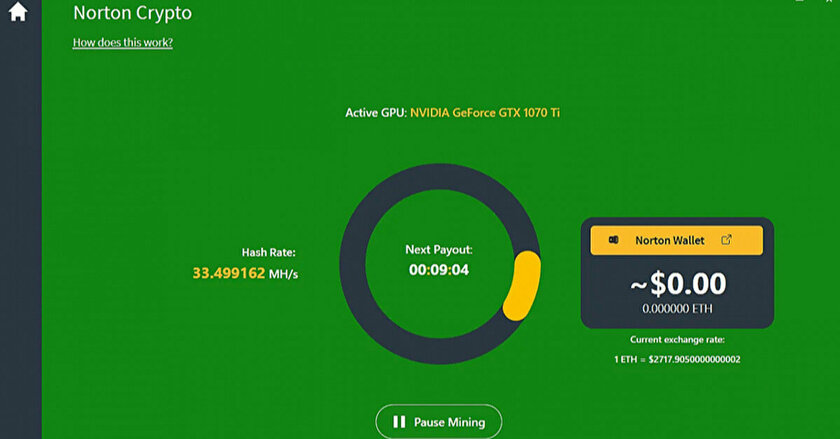Select the Next Payout countdown timer

(x=438, y=270)
